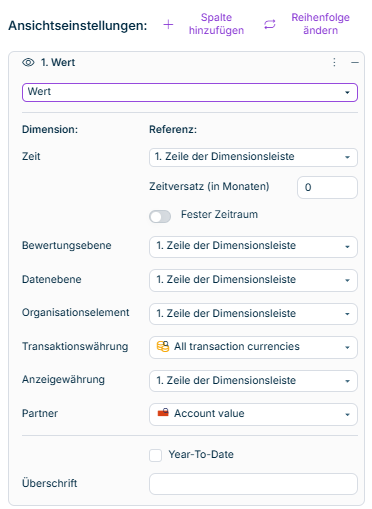Click the coins icon in Transaktionswährung field

pyautogui.click(x=163, y=347)
